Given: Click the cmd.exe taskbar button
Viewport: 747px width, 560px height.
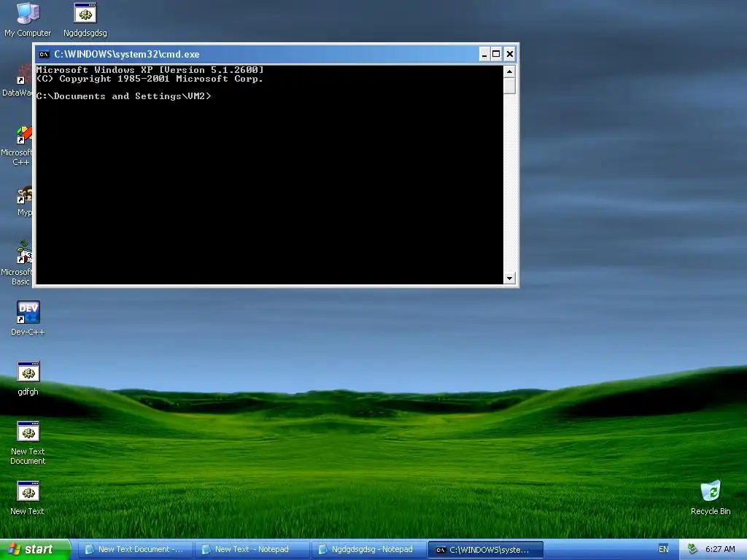Looking at the screenshot, I should coord(486,550).
